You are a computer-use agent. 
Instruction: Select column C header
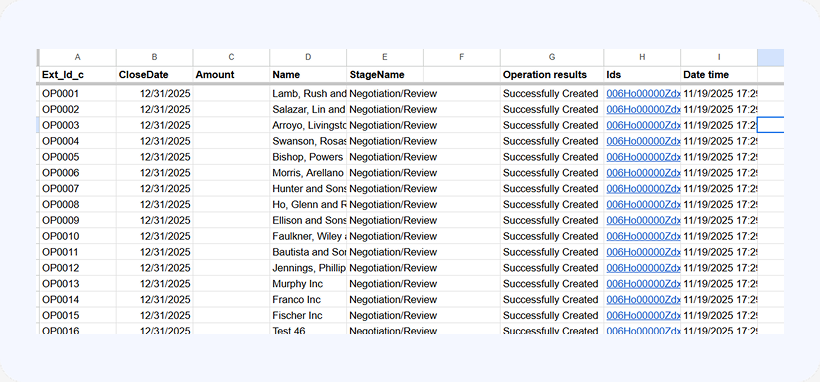point(231,57)
